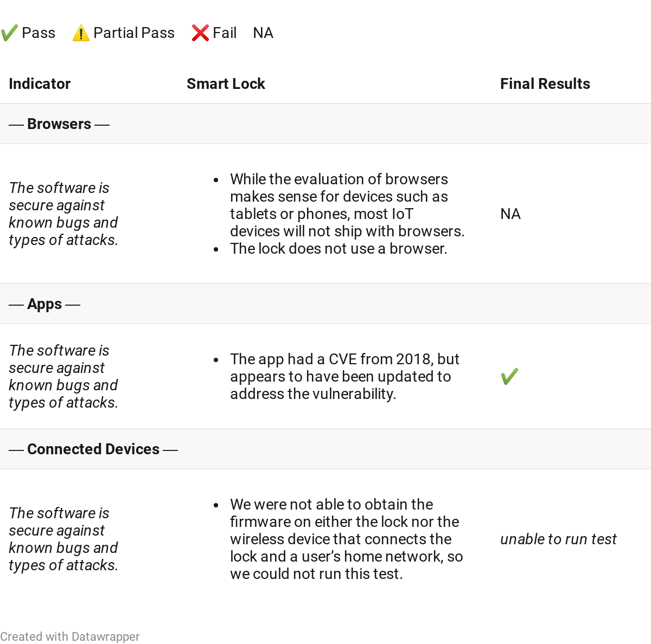651x644 pixels.
Task: Click the 'lock does not use a browser' bullet
Action: click(x=339, y=248)
